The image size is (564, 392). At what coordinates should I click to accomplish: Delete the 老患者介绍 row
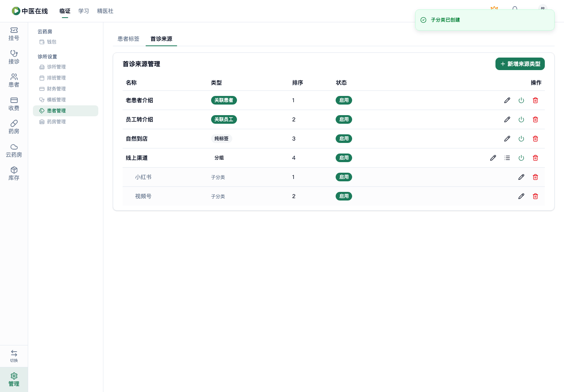535,100
